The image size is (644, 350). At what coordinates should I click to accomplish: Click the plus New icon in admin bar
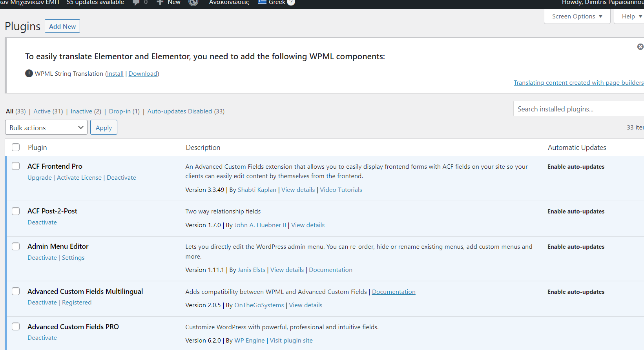click(160, 2)
